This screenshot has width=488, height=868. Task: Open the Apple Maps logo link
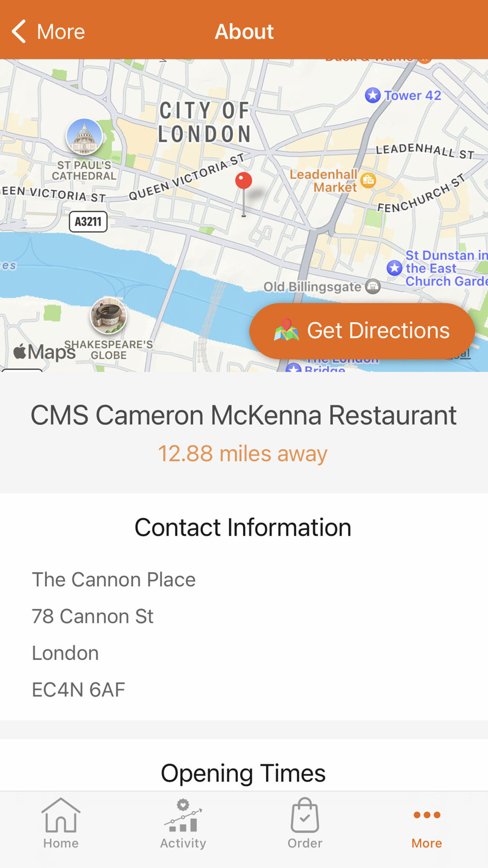[x=44, y=351]
